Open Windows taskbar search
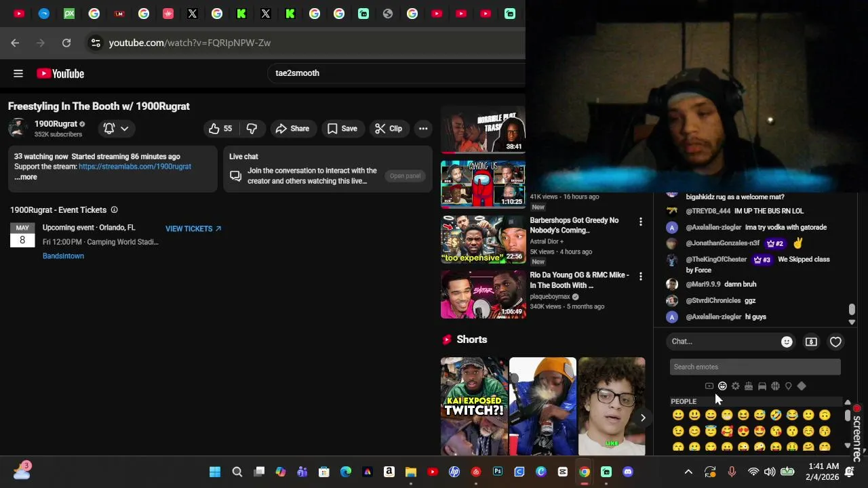The image size is (868, 488). pos(237,472)
